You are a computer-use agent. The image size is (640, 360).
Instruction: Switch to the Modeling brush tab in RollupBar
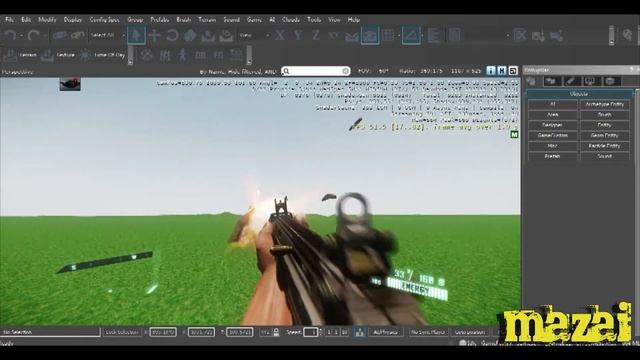coord(571,81)
